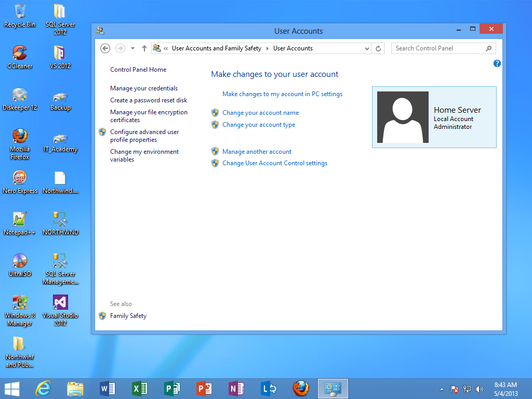Open Action Center flag in tray
Screen dimensions: 532x399
(x=454, y=389)
